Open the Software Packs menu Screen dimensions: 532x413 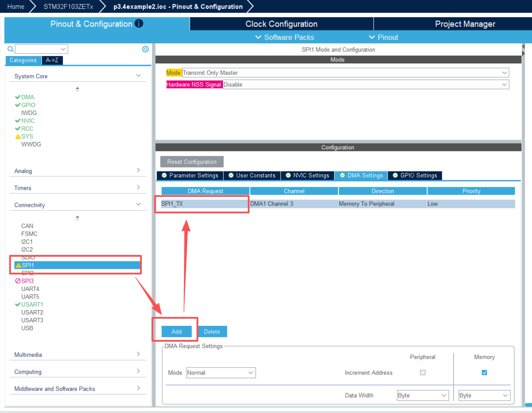pyautogui.click(x=285, y=37)
